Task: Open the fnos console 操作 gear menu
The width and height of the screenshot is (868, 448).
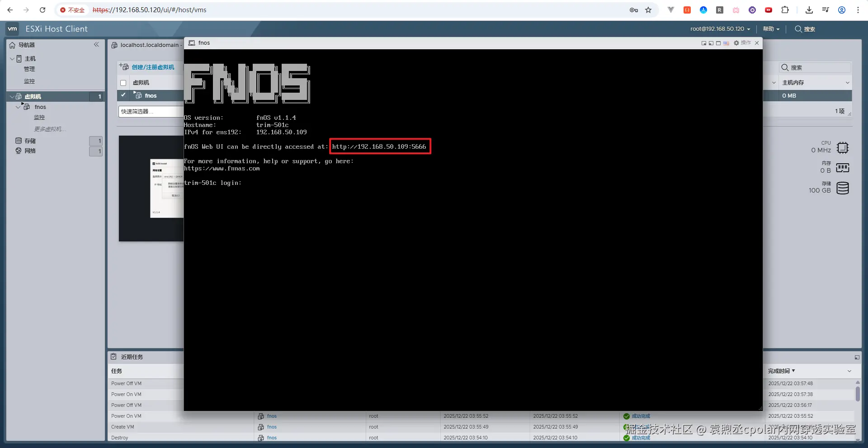Action: pos(742,43)
